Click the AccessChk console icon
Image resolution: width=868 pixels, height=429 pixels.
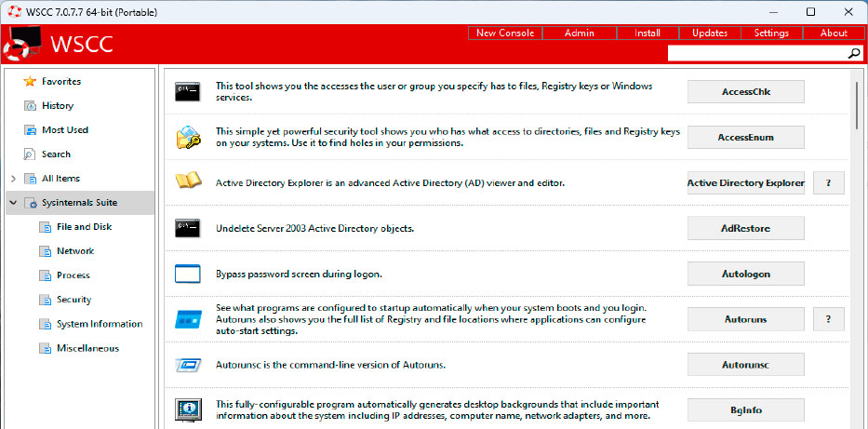pyautogui.click(x=186, y=91)
